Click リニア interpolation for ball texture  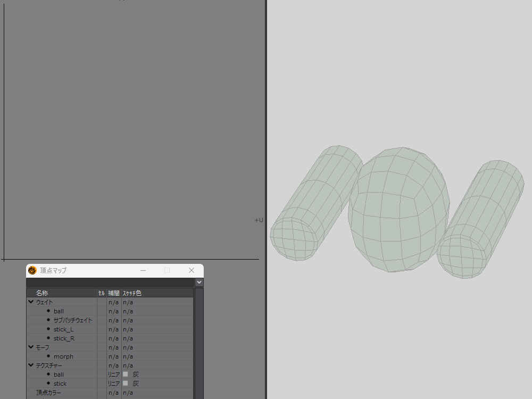(113, 375)
